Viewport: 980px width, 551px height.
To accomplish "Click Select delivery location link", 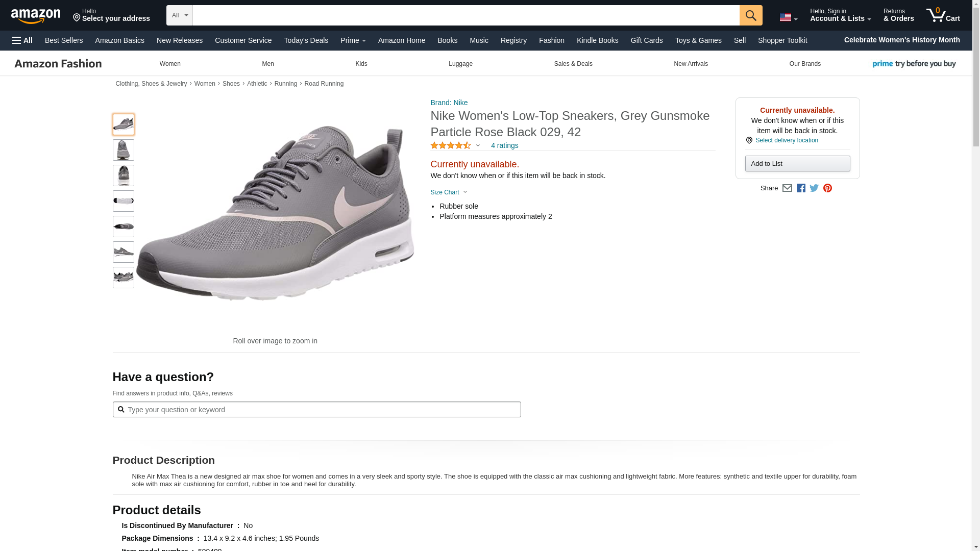I will pyautogui.click(x=786, y=140).
